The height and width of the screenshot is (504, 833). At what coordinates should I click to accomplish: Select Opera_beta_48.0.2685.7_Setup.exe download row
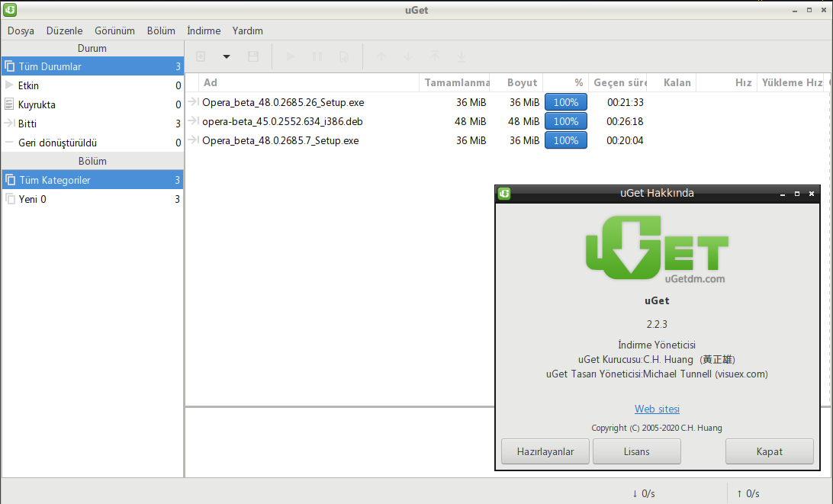[507, 140]
